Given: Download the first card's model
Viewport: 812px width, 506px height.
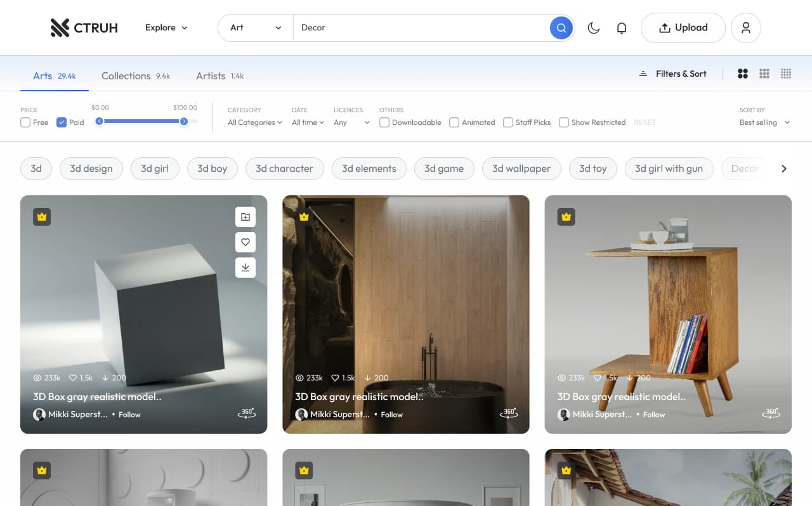Looking at the screenshot, I should (x=246, y=267).
